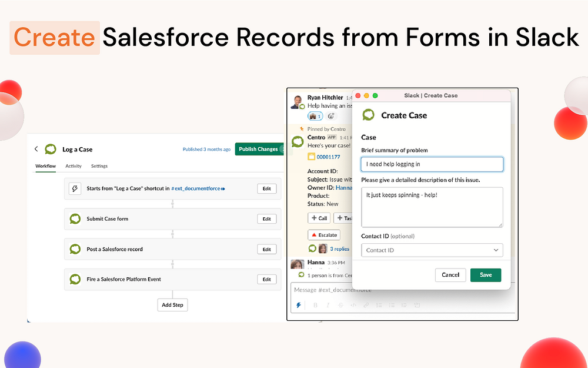This screenshot has height=368, width=588.
Task: Insert a bulleted list in the composer
Action: (x=392, y=305)
